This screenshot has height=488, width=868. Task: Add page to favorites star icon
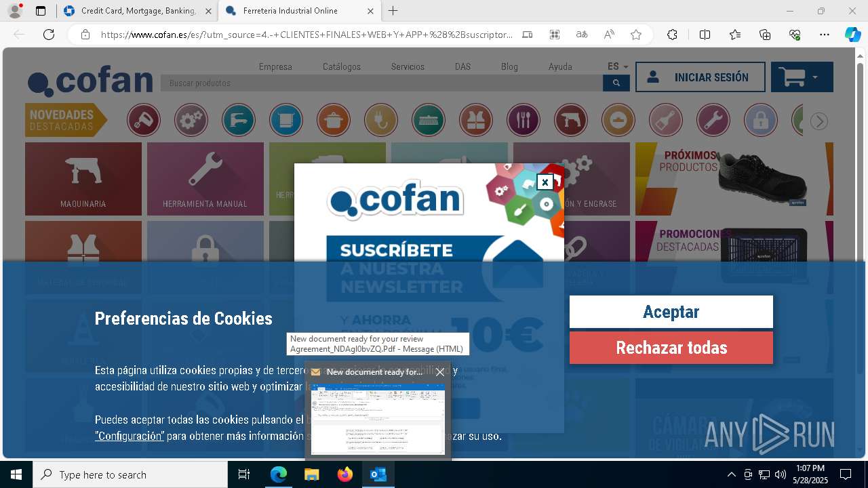point(636,35)
